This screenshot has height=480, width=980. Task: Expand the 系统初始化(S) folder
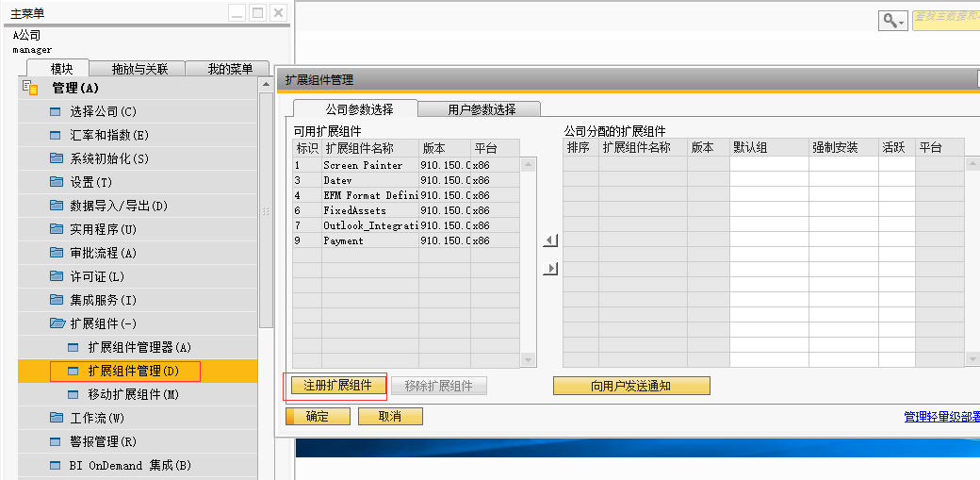pyautogui.click(x=138, y=158)
